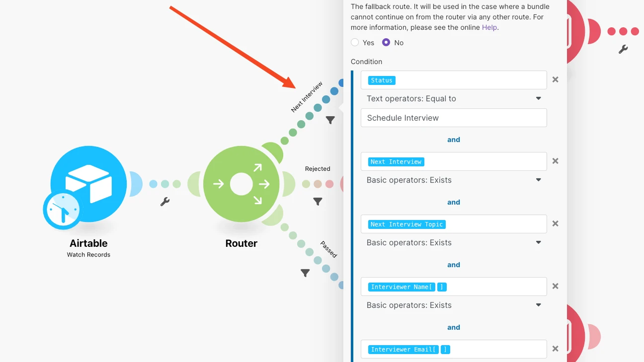This screenshot has height=362, width=644.
Task: Click the green Router module icon
Action: 241,185
